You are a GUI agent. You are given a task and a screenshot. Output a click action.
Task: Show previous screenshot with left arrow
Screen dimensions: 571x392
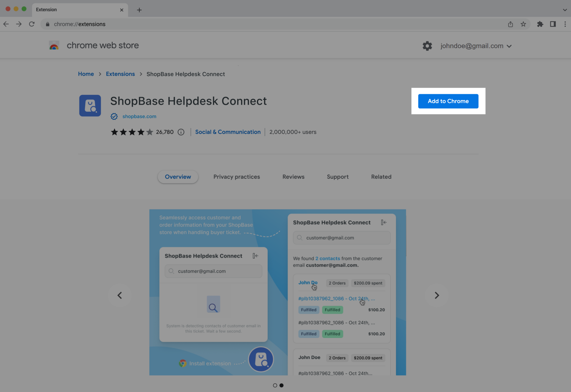coord(120,295)
